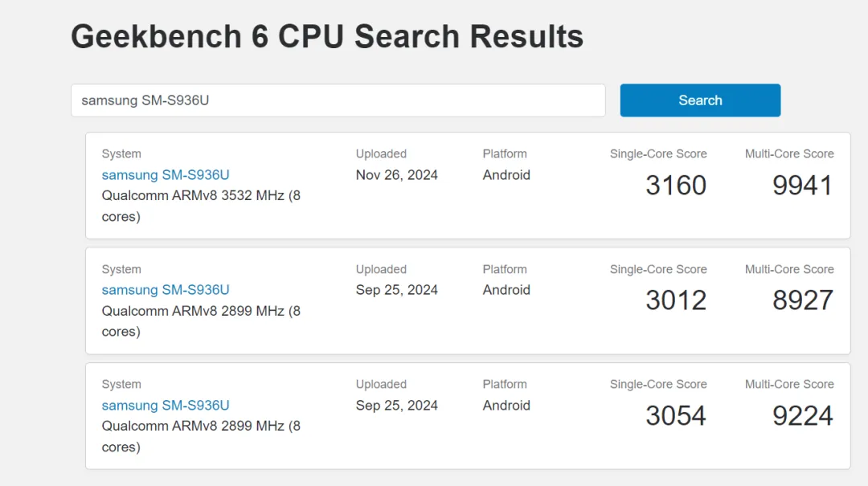Click the multi-core score 8927
Image resolution: width=868 pixels, height=486 pixels.
pyautogui.click(x=803, y=300)
